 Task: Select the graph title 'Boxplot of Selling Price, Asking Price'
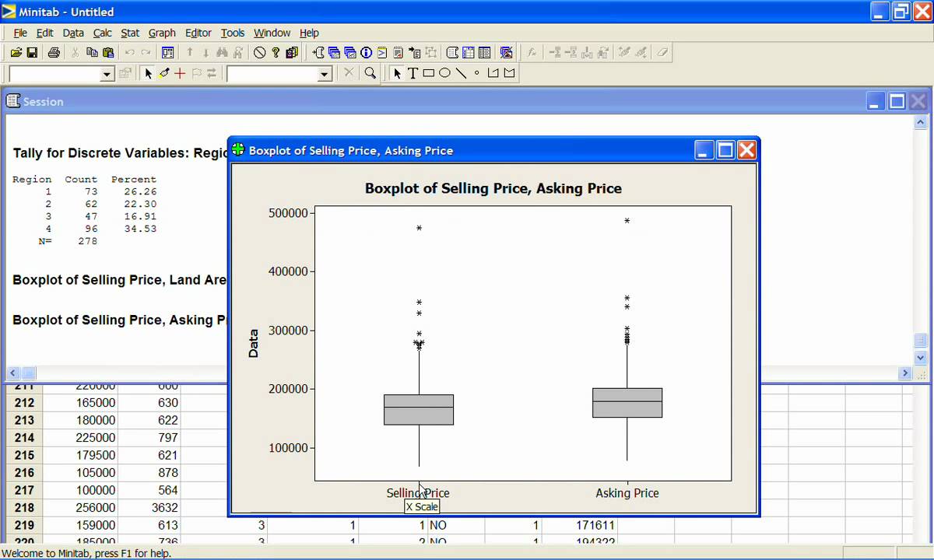tap(493, 188)
